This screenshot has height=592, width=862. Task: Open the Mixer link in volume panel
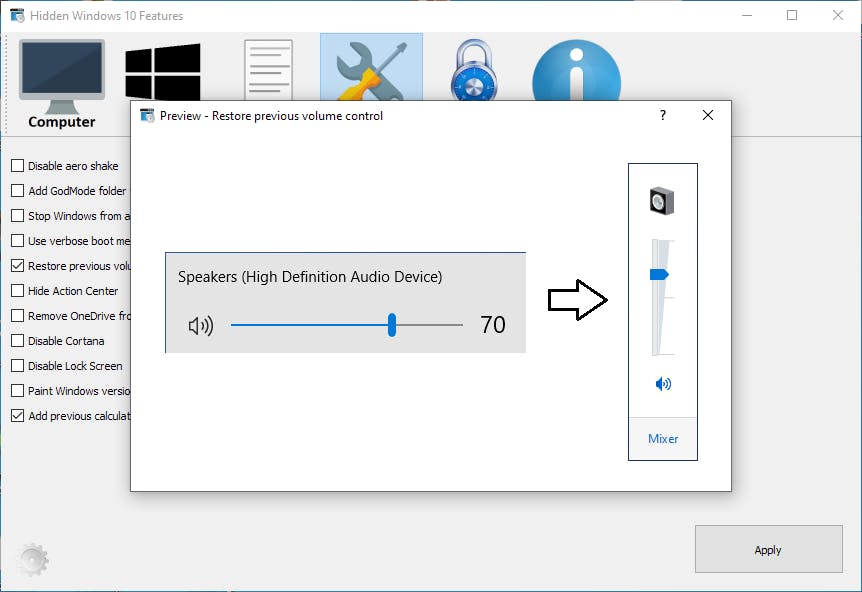coord(663,439)
